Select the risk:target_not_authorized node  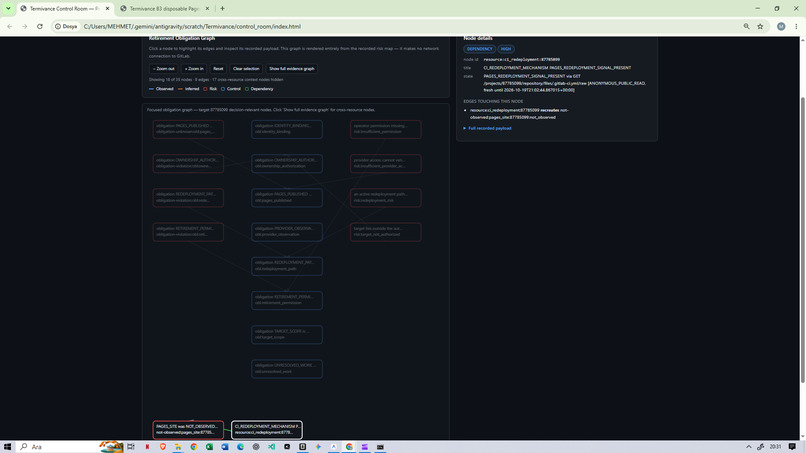coord(386,231)
